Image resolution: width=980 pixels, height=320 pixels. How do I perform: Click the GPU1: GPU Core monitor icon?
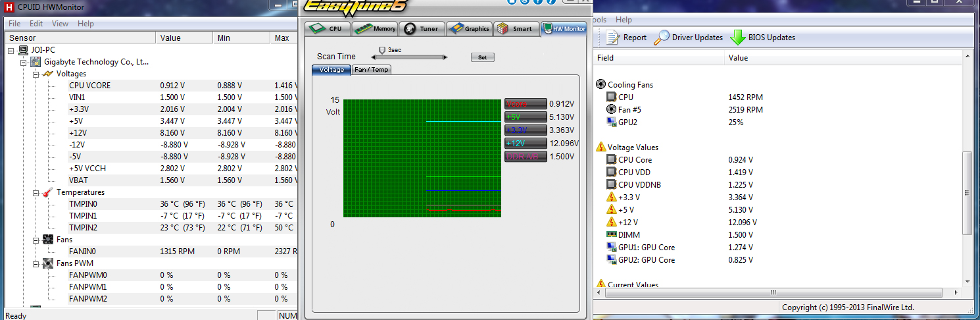[611, 248]
